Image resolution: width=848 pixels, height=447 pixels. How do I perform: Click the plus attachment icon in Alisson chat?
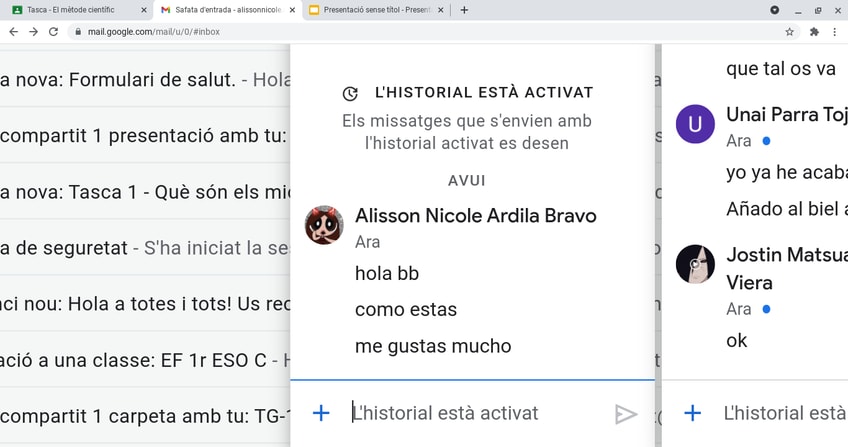tap(321, 413)
